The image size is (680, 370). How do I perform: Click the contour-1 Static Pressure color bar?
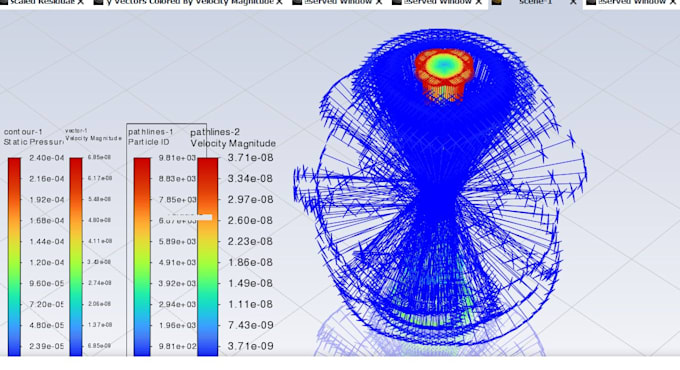pos(14,257)
